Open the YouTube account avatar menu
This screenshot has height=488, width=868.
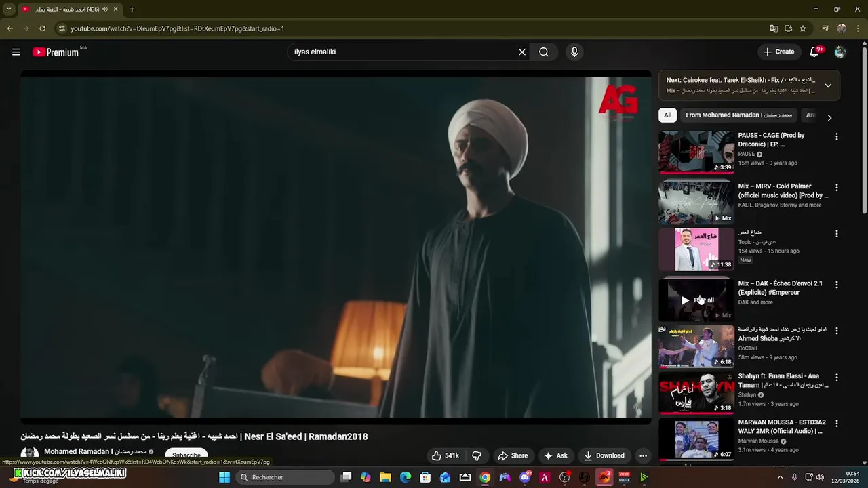point(840,52)
